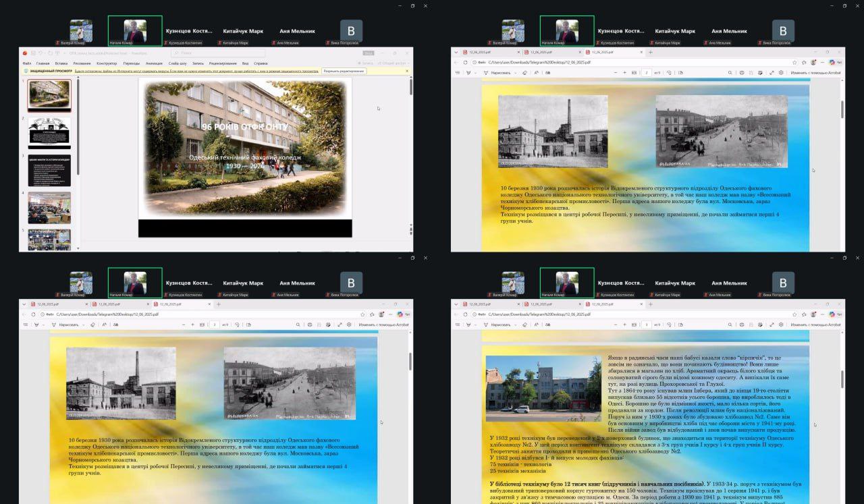
Task: Toggle the contents sidebar in top-right PDF toolbar
Action: [x=458, y=72]
